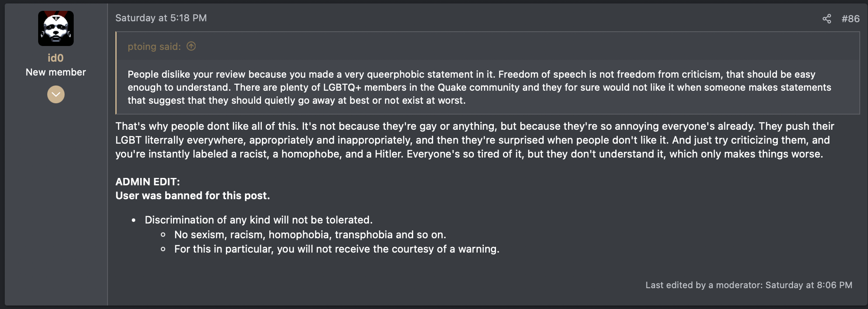The height and width of the screenshot is (309, 868).
Task: Click the up-arrow icon after "ptoing said:"
Action: tap(191, 46)
